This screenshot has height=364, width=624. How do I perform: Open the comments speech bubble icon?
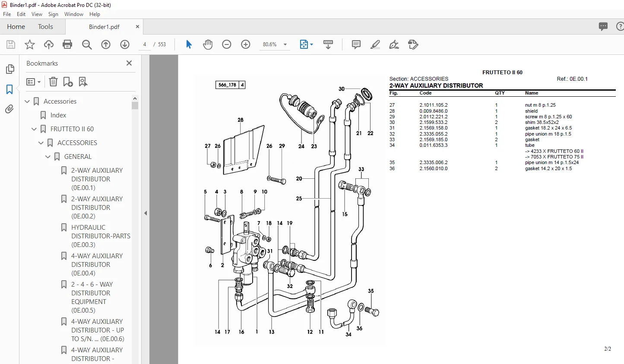(x=603, y=26)
